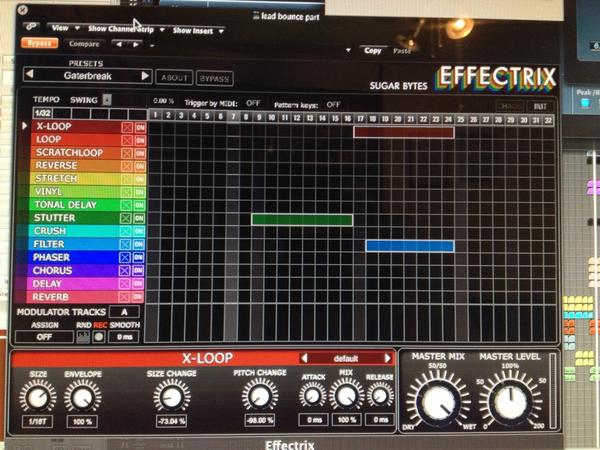Open the Gaterbreak presets selector

pyautogui.click(x=88, y=75)
